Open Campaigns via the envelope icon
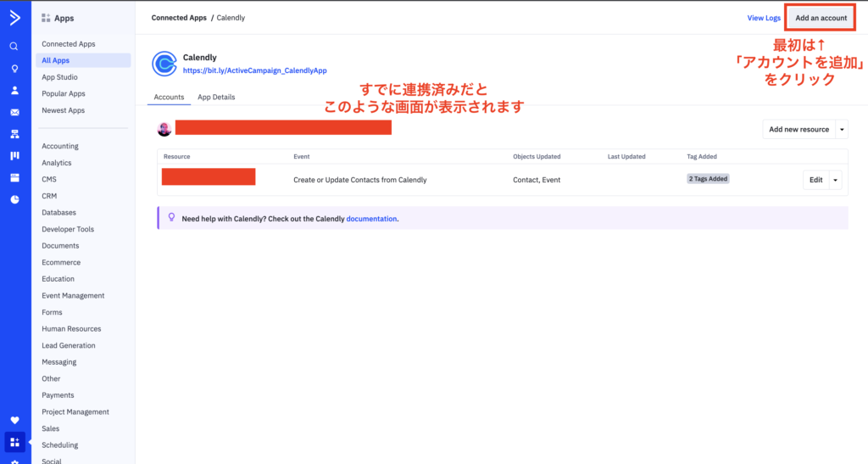The image size is (868, 464). pos(14,113)
